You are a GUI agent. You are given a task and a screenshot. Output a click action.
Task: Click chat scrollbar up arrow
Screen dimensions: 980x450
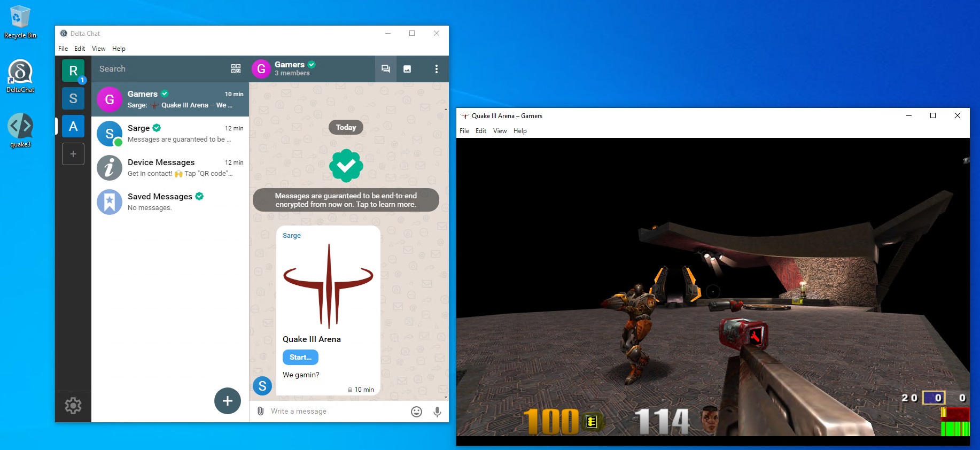coord(446,110)
